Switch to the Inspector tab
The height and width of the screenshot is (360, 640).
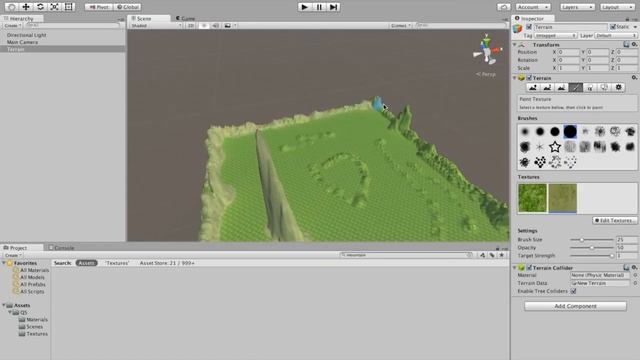pos(532,18)
